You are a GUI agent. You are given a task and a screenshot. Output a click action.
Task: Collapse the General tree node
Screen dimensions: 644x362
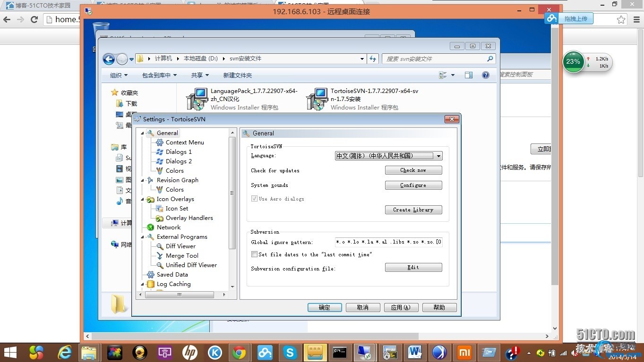142,133
